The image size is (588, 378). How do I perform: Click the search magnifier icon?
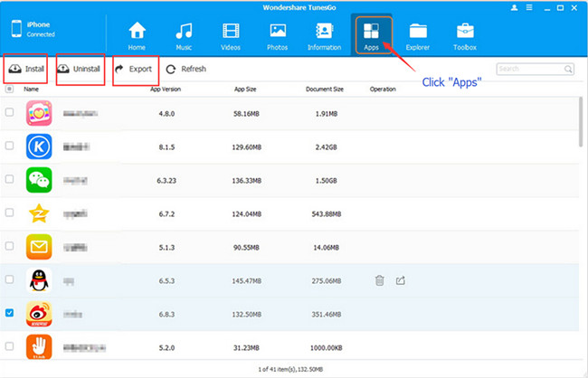click(568, 69)
